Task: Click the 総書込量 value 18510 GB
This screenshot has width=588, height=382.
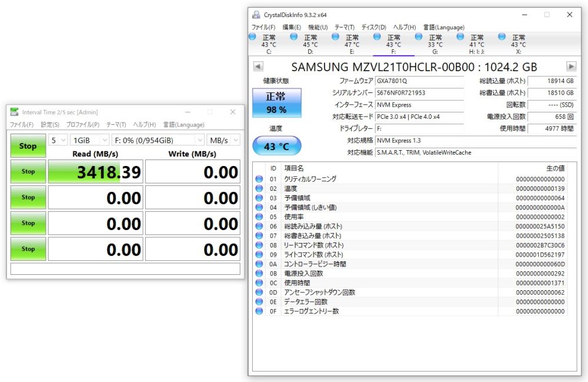Action: click(552, 92)
